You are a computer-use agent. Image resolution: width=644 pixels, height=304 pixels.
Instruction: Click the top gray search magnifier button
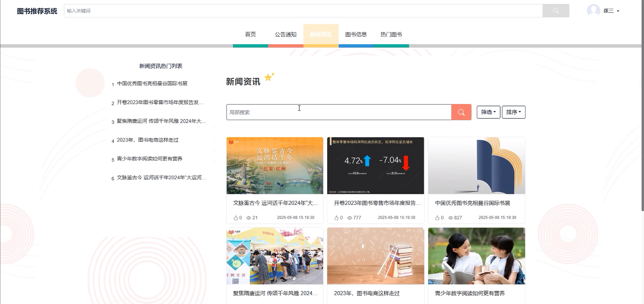(x=555, y=11)
